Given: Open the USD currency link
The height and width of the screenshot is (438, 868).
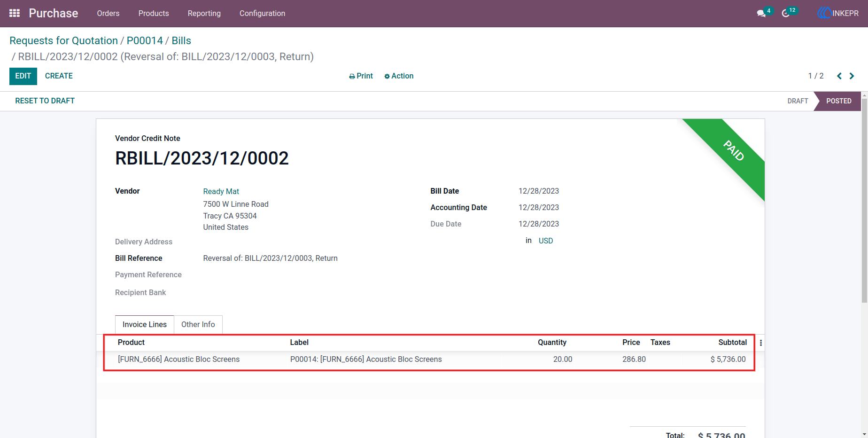Looking at the screenshot, I should (546, 241).
